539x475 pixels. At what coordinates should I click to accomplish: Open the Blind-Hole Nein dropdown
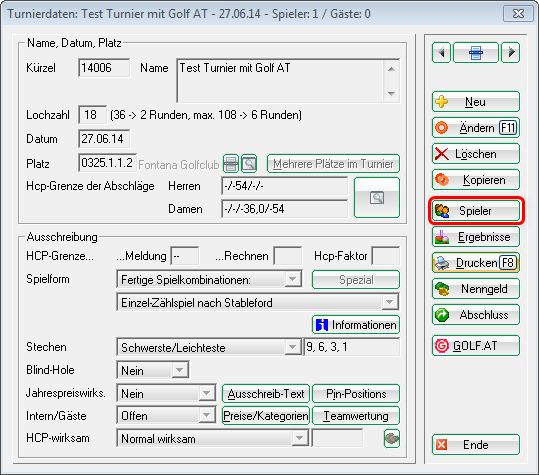(x=179, y=370)
